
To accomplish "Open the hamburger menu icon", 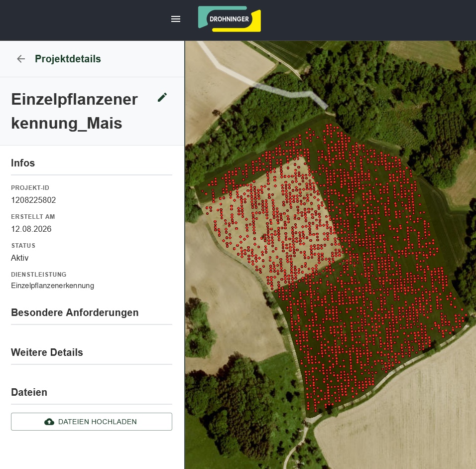I will (x=175, y=19).
